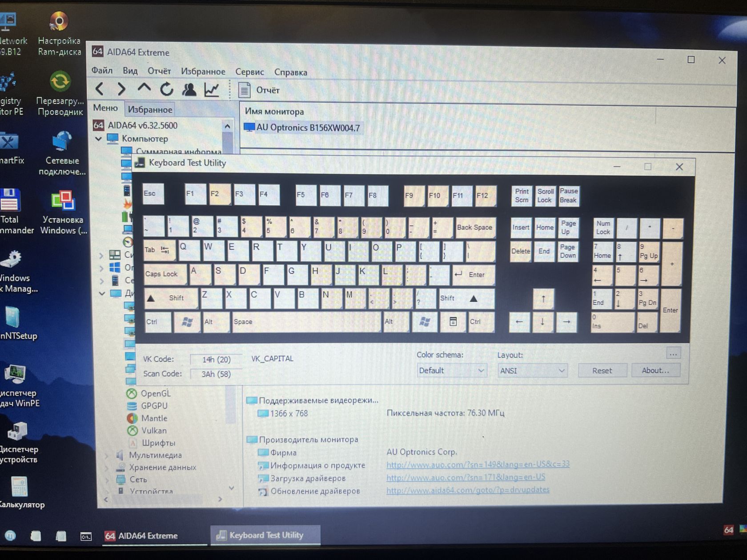Viewport: 747px width, 560px height.
Task: Click the Esc key on virtual keyboard
Action: 153,194
